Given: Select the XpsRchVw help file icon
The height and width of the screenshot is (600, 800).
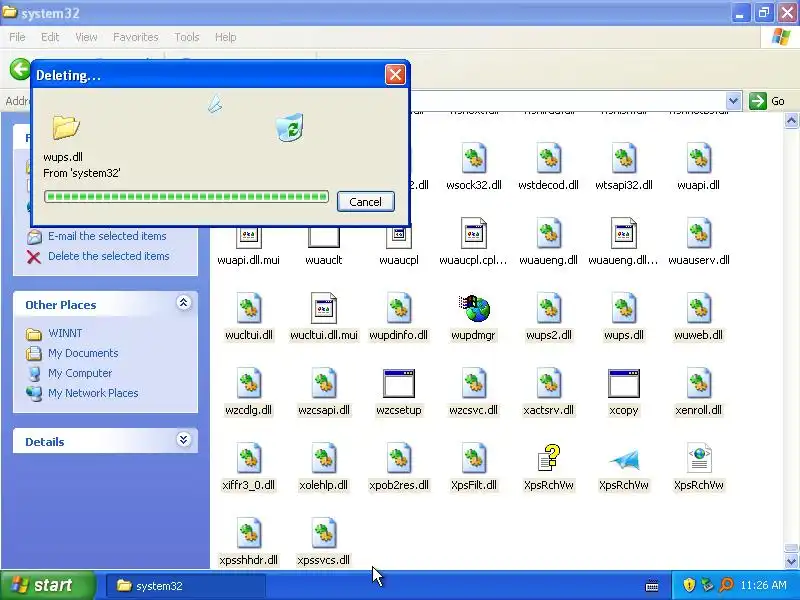Looking at the screenshot, I should 549,458.
